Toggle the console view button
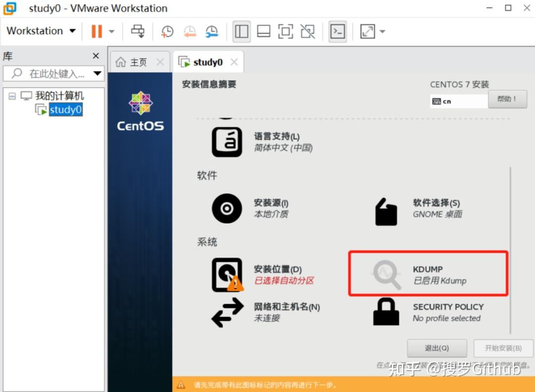 tap(337, 31)
